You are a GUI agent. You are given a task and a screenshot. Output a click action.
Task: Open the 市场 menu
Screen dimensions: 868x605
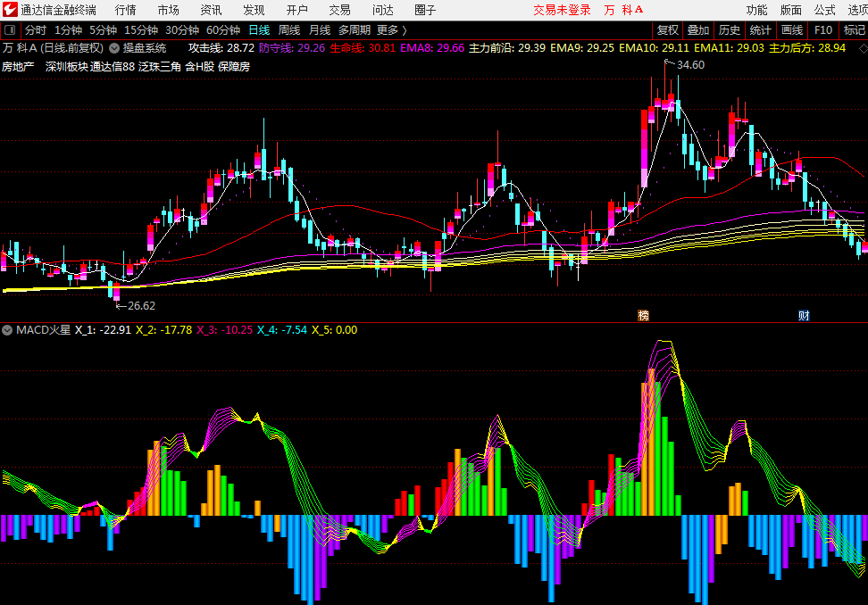click(168, 10)
